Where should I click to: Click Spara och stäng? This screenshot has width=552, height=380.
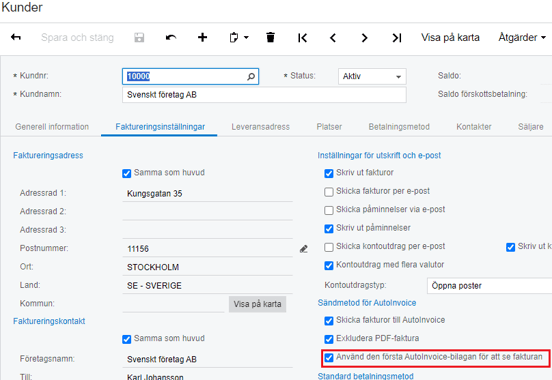pos(77,37)
